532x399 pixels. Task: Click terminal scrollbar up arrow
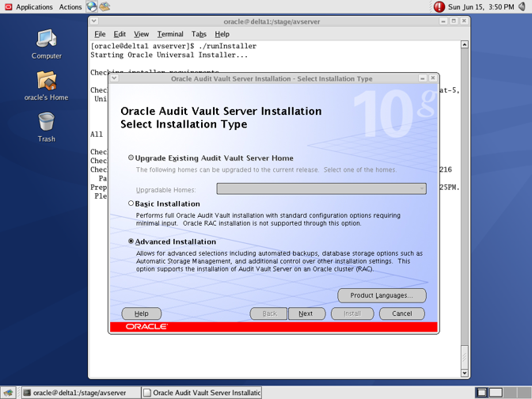point(465,44)
